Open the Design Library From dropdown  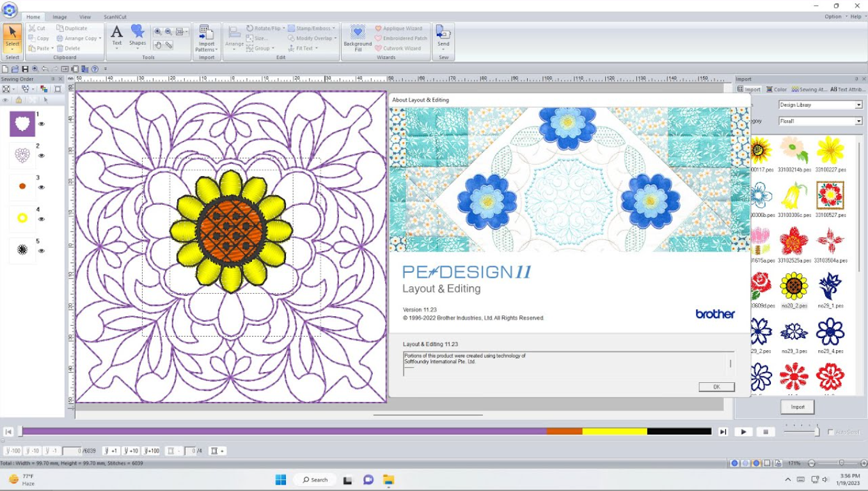[x=858, y=104]
